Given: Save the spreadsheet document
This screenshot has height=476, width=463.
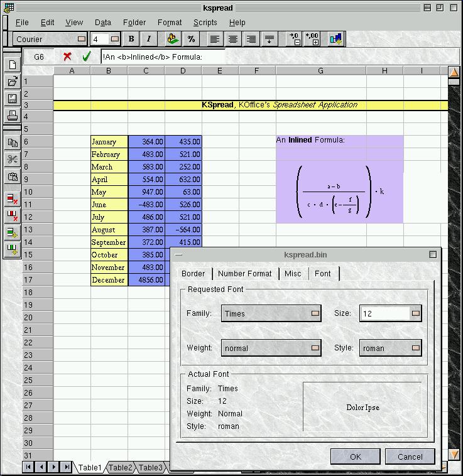Looking at the screenshot, I should pos(12,99).
